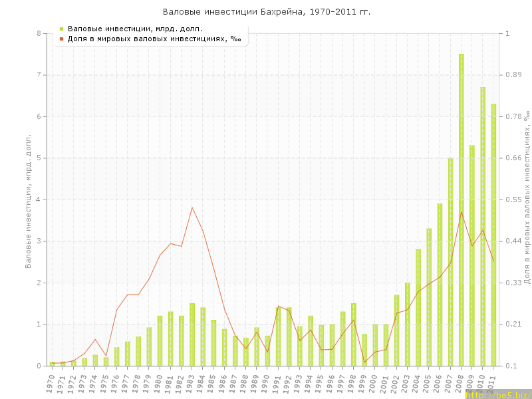The height and width of the screenshot is (399, 532).
Task: Click the value 8 on the left axis
Action: [39, 33]
